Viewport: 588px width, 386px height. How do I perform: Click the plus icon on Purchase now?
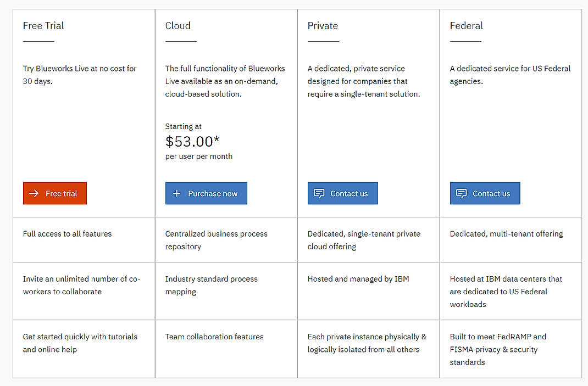point(176,193)
